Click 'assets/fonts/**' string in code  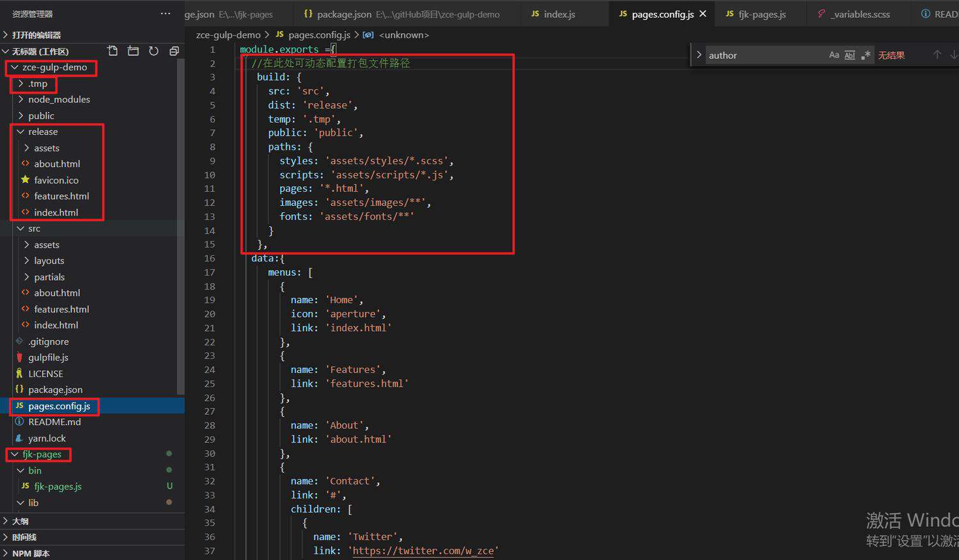(367, 216)
